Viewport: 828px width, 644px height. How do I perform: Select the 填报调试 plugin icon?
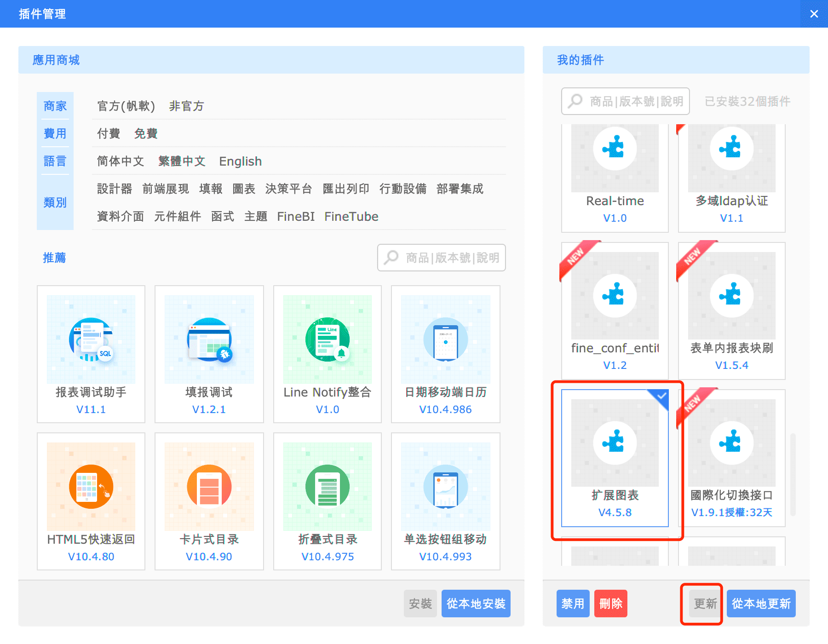209,339
